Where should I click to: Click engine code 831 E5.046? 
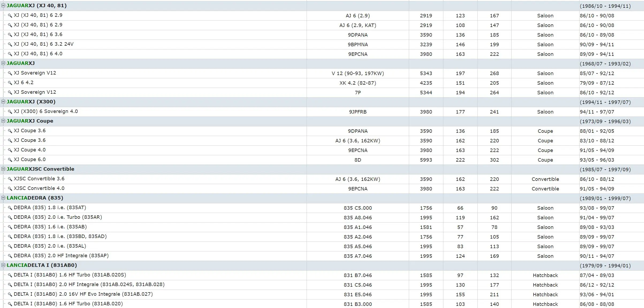tap(358, 295)
